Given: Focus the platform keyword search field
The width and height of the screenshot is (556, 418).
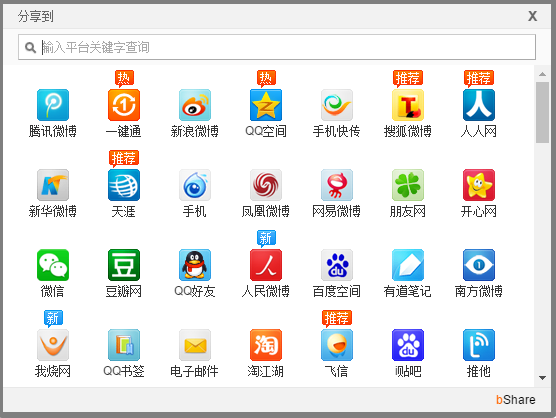Looking at the screenshot, I should click(277, 47).
